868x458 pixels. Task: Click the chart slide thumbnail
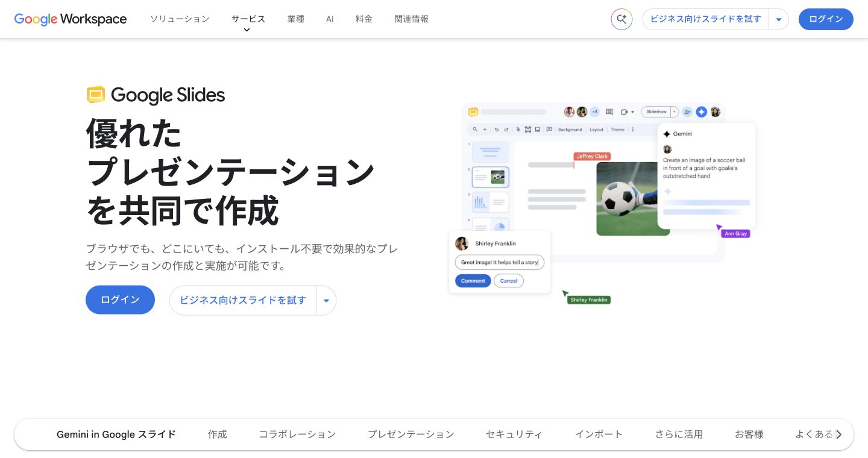pos(490,202)
